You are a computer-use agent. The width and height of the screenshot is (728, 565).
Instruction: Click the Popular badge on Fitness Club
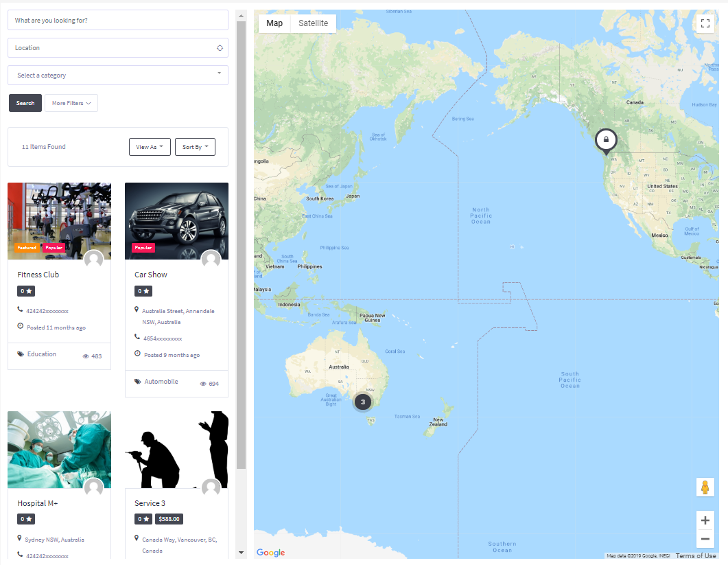[x=54, y=248]
